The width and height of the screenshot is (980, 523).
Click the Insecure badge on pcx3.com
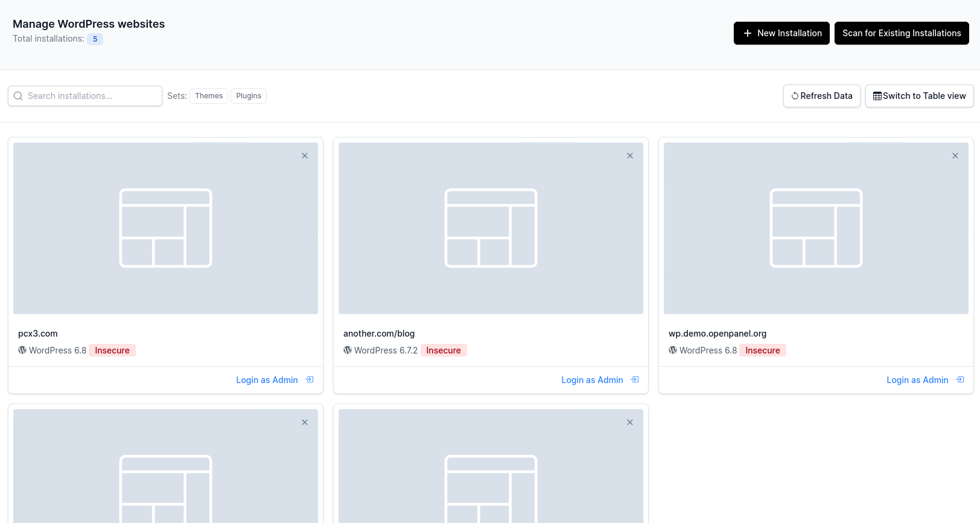[112, 350]
